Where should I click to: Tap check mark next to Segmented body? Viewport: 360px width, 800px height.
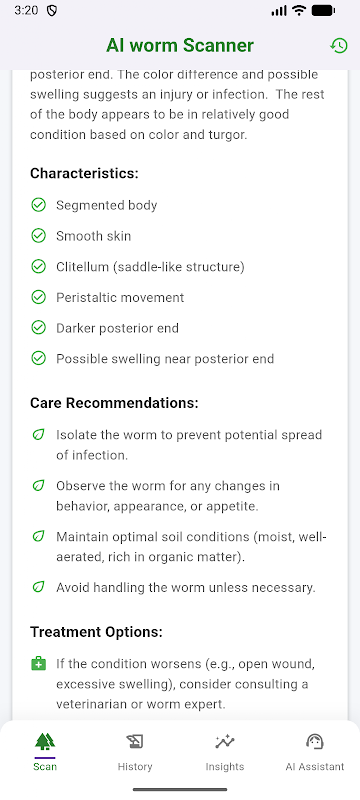[x=38, y=205]
